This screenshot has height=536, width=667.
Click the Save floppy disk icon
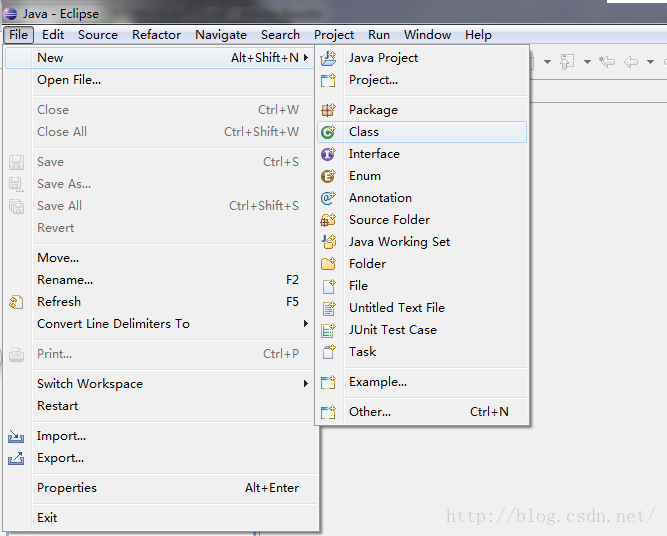pos(16,163)
